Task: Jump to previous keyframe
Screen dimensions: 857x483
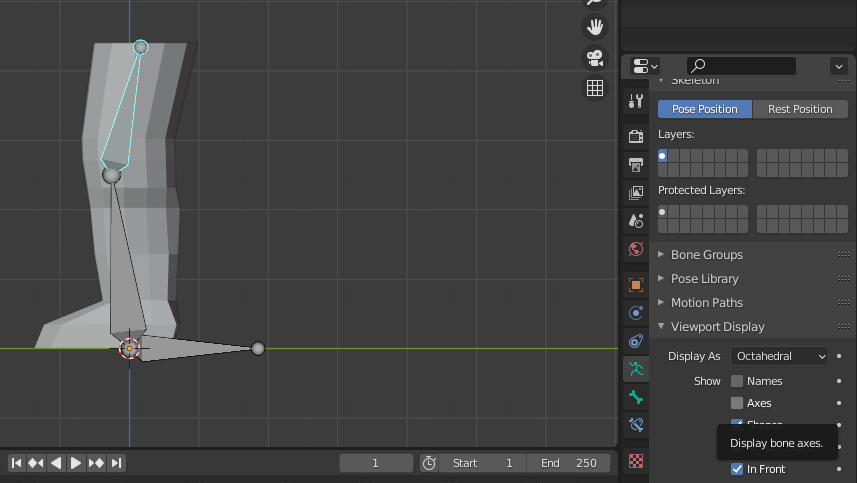Action: pos(36,463)
